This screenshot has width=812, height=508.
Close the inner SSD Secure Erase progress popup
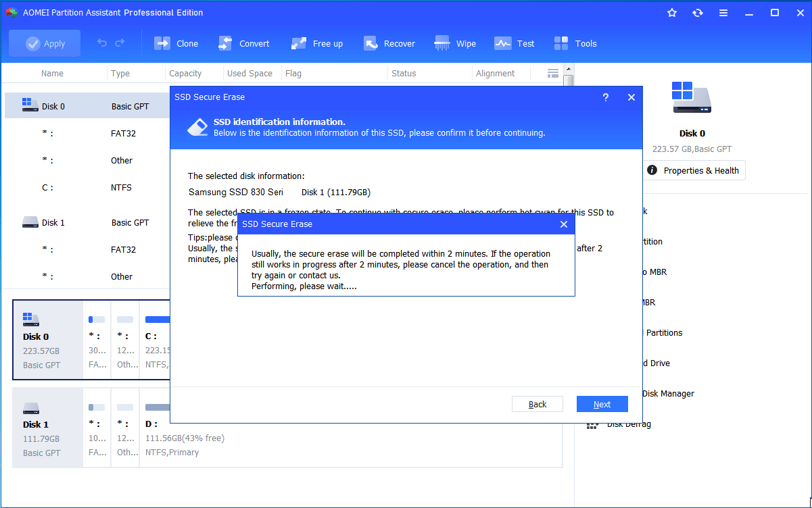pos(564,224)
